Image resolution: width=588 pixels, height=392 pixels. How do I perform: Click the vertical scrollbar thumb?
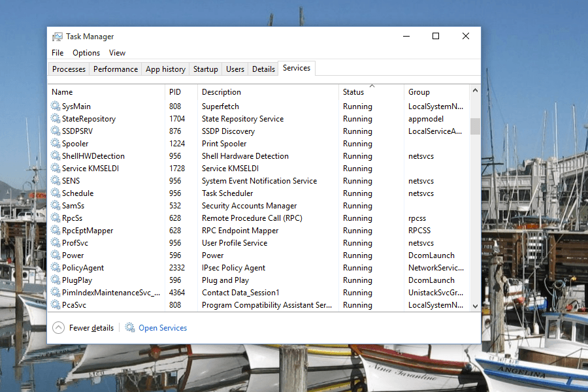coord(475,126)
